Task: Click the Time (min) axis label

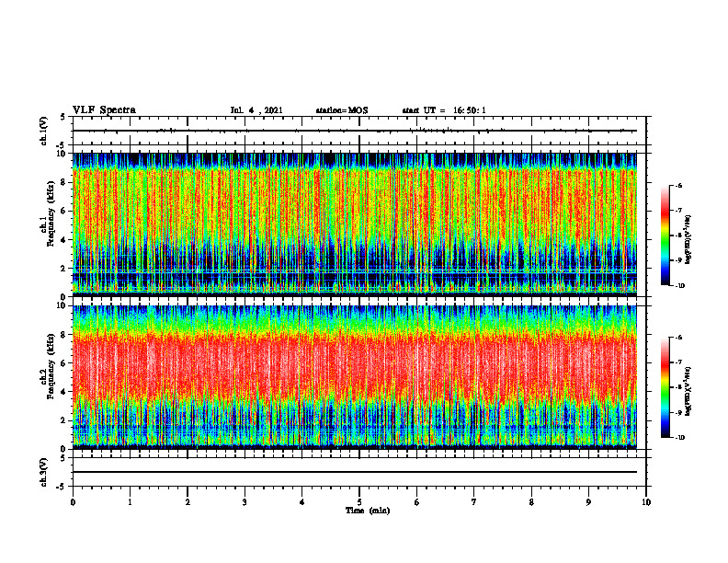Action: click(x=368, y=511)
